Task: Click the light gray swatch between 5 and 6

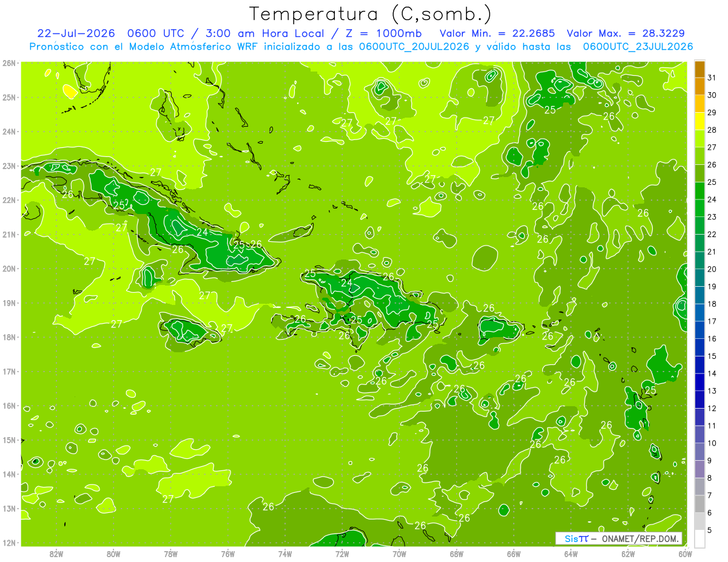Action: (699, 521)
